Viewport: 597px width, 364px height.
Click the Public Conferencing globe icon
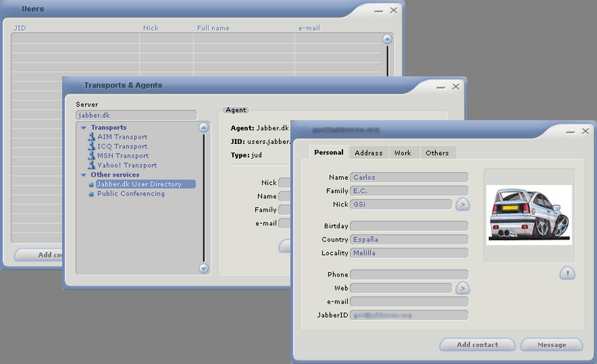[91, 194]
